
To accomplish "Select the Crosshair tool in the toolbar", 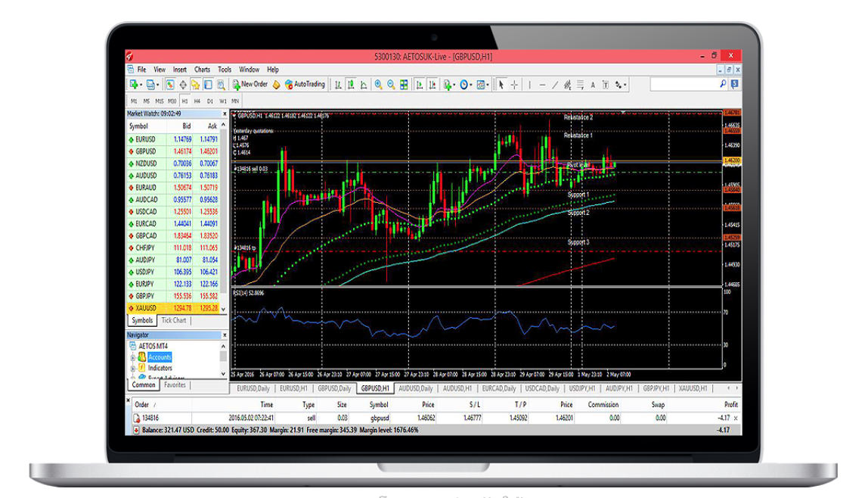I will [514, 85].
